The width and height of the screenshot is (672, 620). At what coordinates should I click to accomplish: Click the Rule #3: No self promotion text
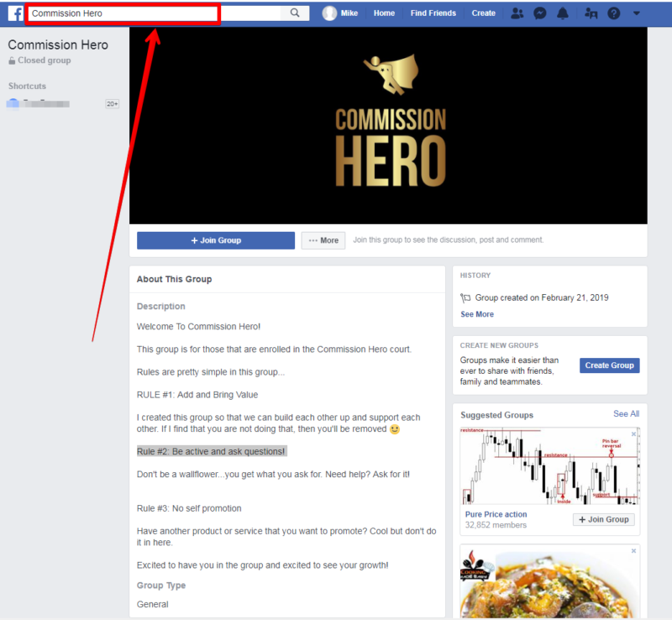tap(189, 508)
